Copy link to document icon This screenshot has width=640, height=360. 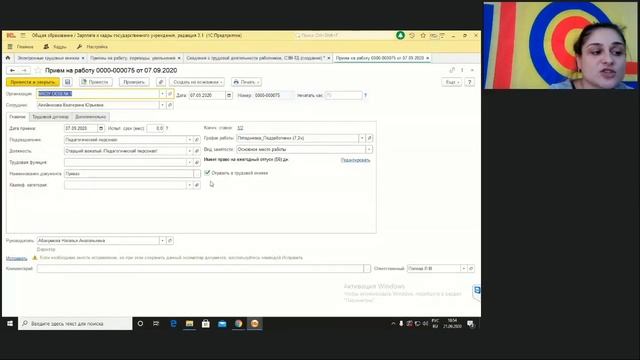pos(452,70)
